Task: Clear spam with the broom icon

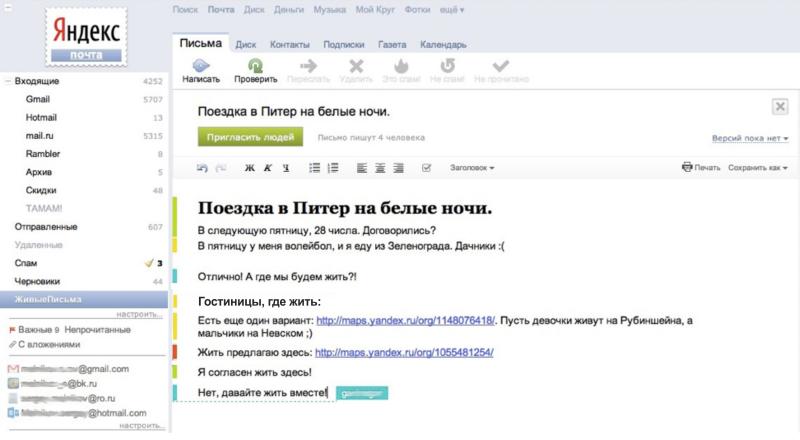Action: click(x=149, y=263)
